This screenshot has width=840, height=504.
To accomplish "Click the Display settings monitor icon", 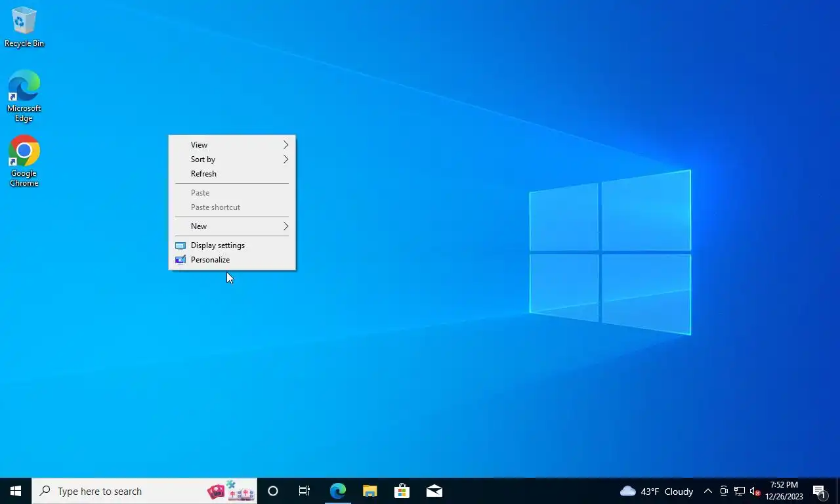I will [x=180, y=245].
